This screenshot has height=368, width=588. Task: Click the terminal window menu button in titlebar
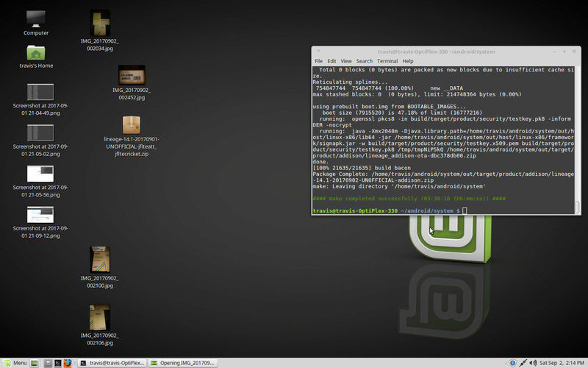(318, 52)
